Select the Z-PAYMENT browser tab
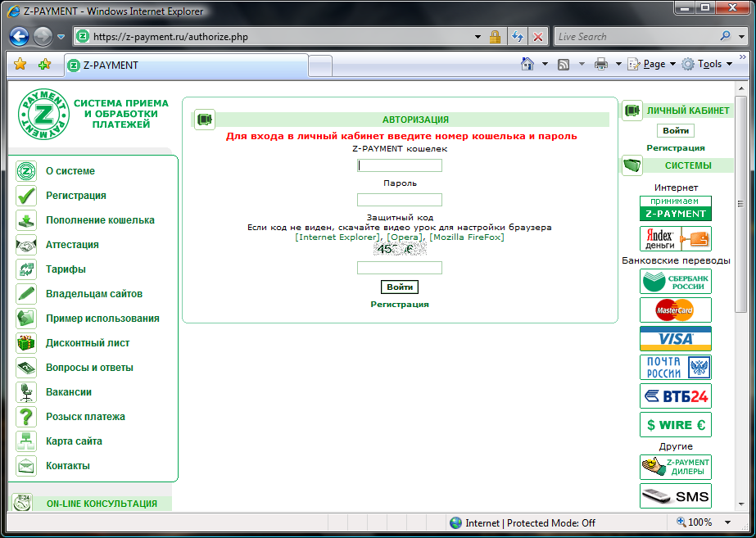 186,65
